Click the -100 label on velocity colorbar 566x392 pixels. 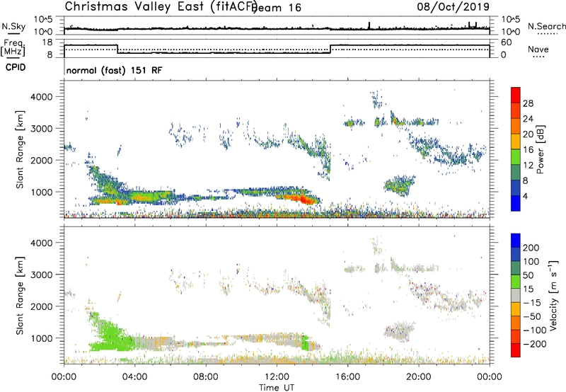534,330
